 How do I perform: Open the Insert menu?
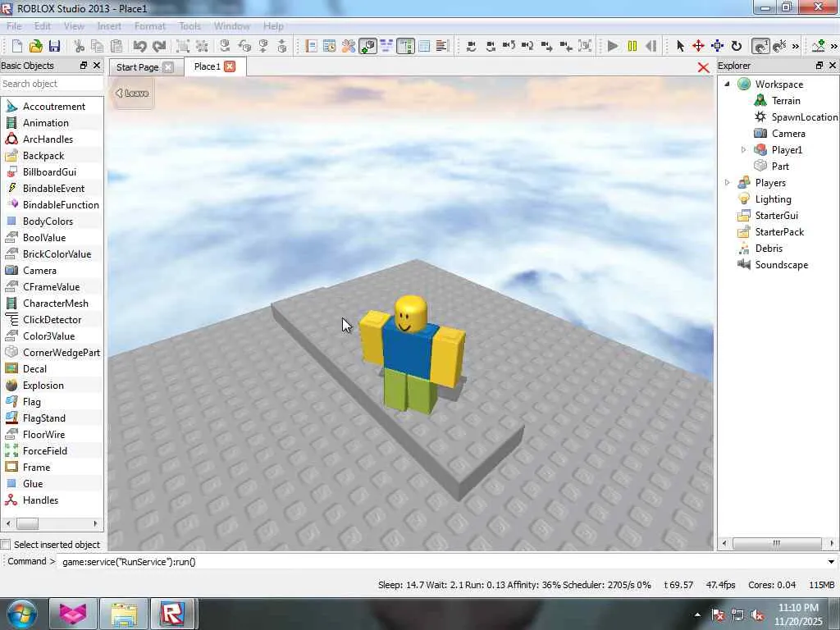pos(109,25)
